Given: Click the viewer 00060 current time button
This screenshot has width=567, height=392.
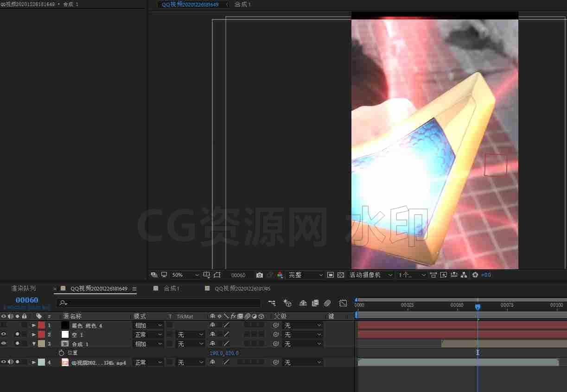Looking at the screenshot, I should [x=238, y=275].
